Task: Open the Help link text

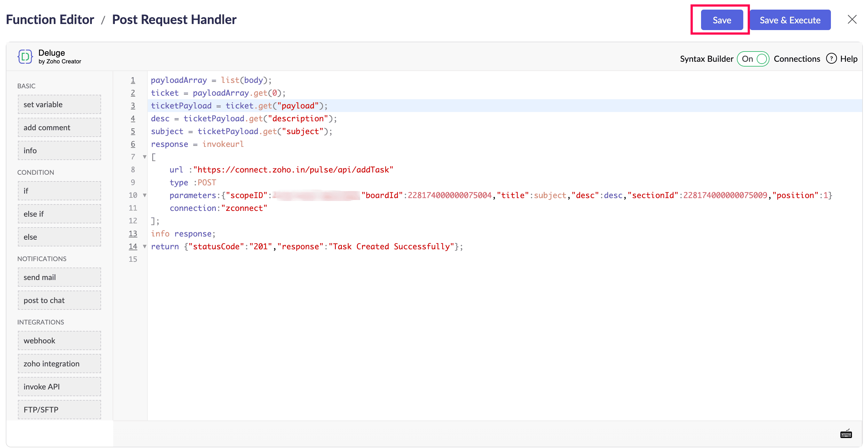Action: click(x=848, y=59)
